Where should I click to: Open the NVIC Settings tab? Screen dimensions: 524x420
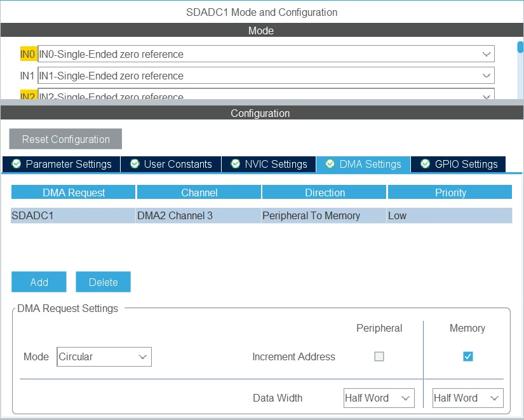click(x=269, y=164)
